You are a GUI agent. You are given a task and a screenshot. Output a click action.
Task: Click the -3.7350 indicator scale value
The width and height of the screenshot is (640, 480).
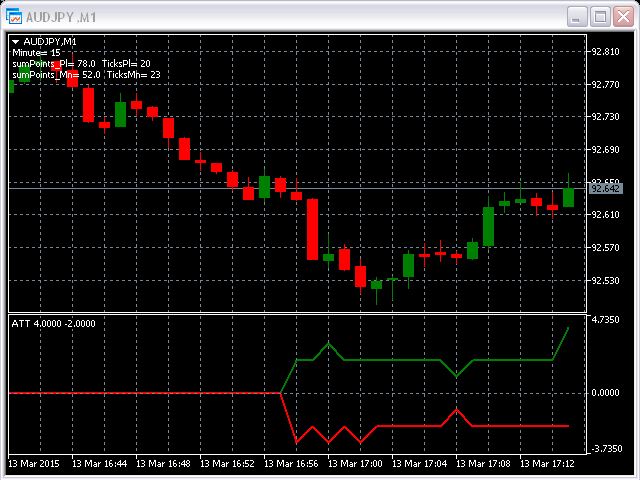(606, 449)
